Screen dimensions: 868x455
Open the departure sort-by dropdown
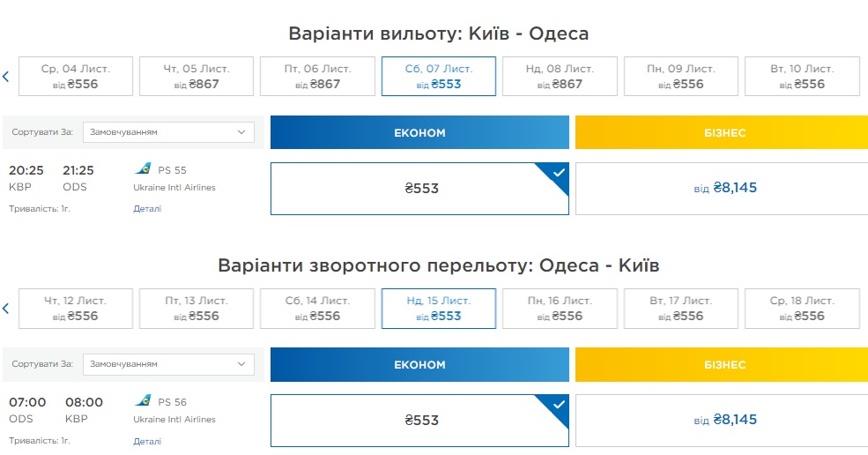[x=168, y=132]
